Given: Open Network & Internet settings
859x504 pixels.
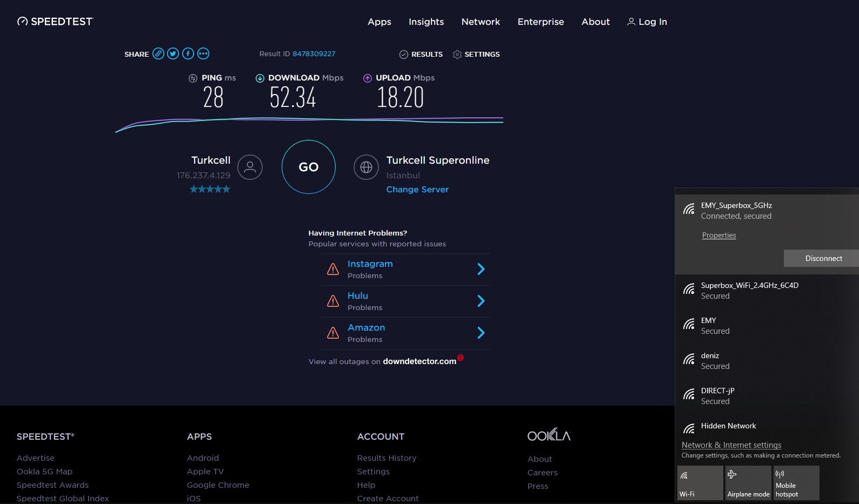Looking at the screenshot, I should coord(731,445).
